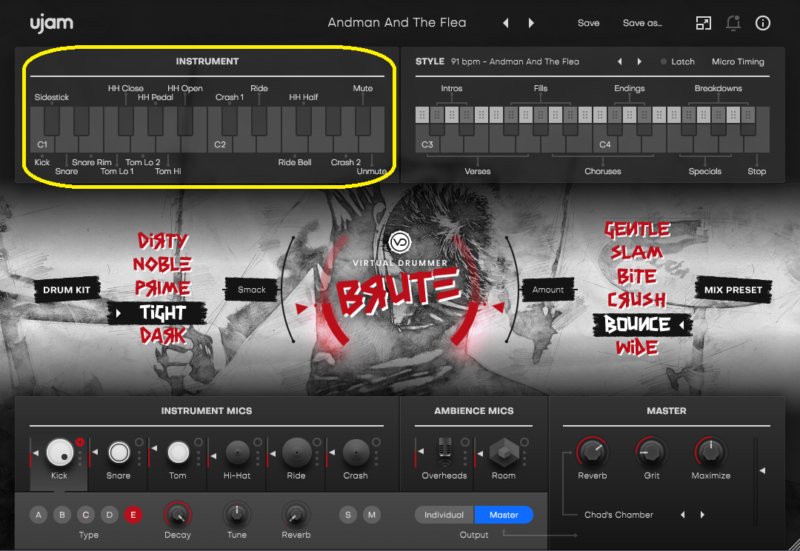The height and width of the screenshot is (551, 800).
Task: Select previous reverb type Chad's Chamber
Action: 683,515
